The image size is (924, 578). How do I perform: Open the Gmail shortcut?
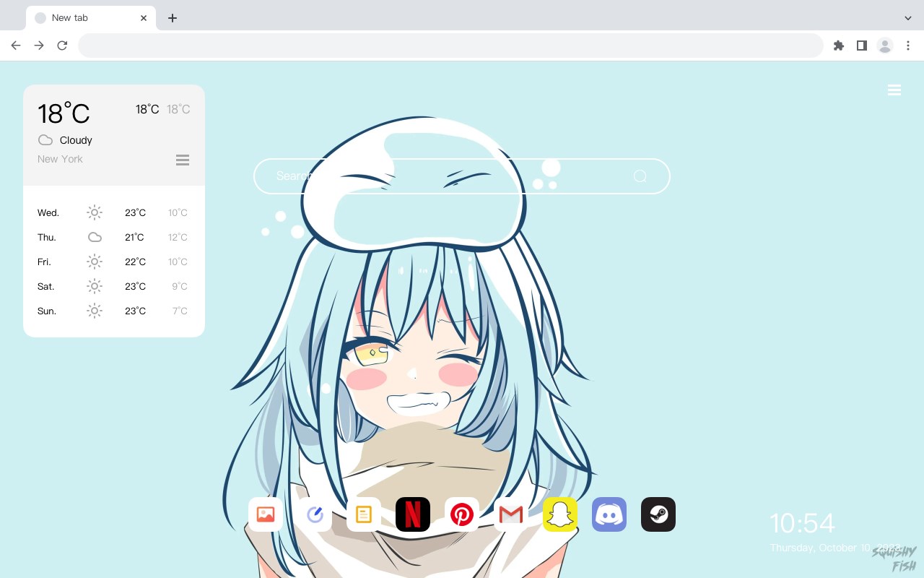tap(511, 514)
